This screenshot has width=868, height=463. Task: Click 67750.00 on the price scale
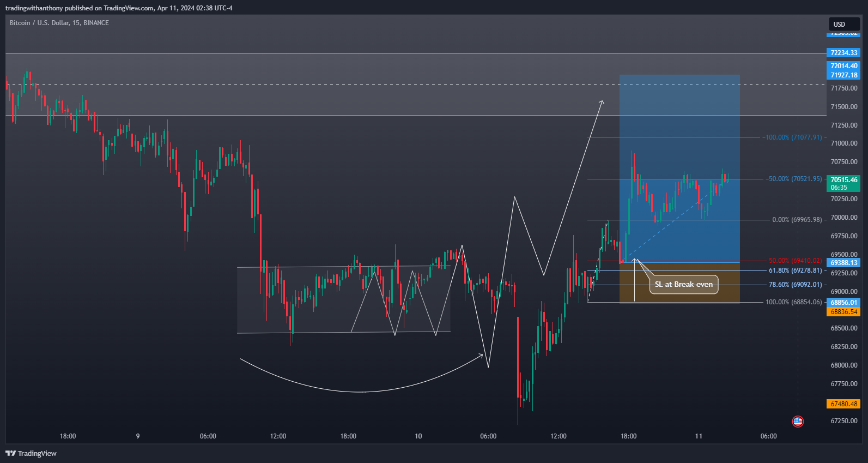(x=844, y=384)
